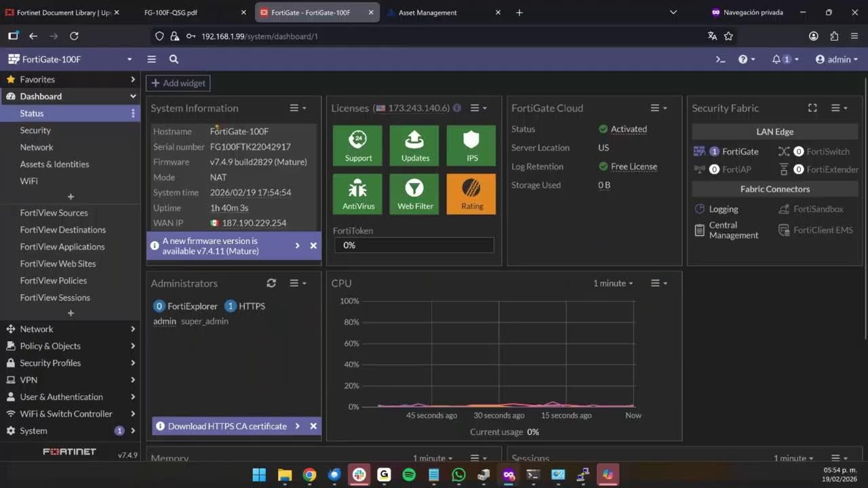Open the help question mark menu
868x488 pixels.
746,60
